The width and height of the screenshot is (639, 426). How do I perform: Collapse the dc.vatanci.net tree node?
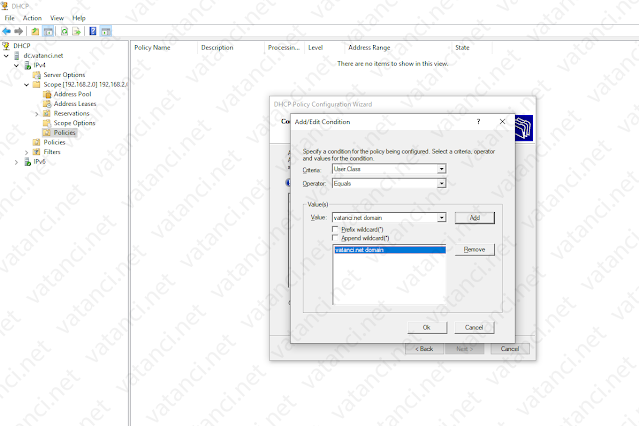pyautogui.click(x=6, y=55)
